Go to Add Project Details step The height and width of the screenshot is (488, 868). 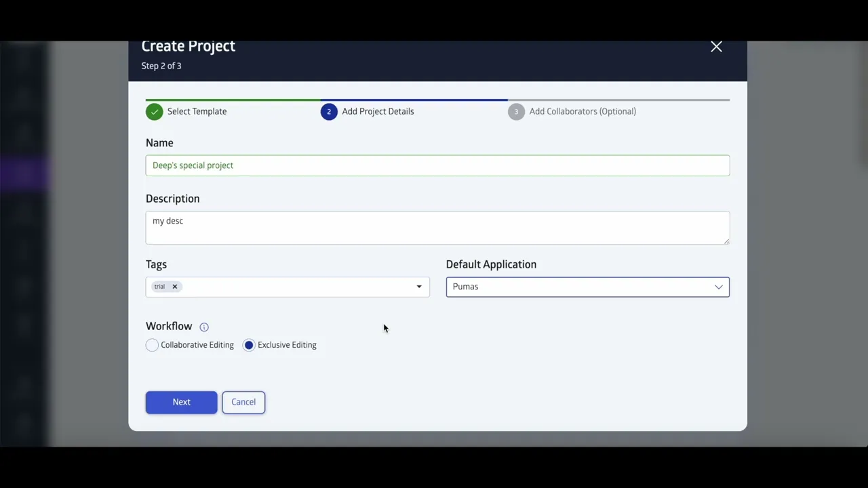(x=378, y=112)
